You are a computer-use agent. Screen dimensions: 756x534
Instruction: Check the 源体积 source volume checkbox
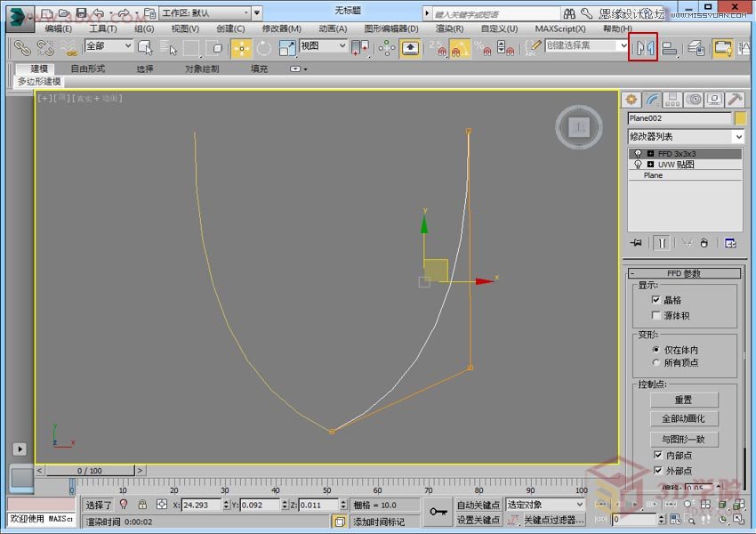655,315
